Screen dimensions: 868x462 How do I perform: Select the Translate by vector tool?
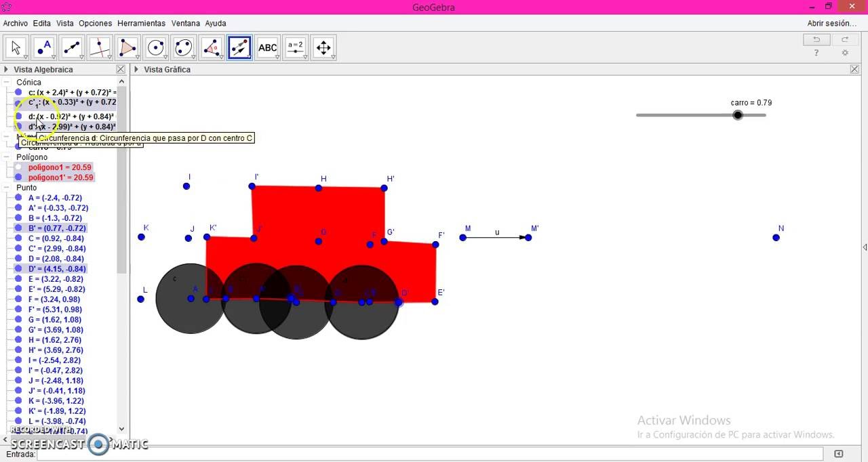pos(239,47)
